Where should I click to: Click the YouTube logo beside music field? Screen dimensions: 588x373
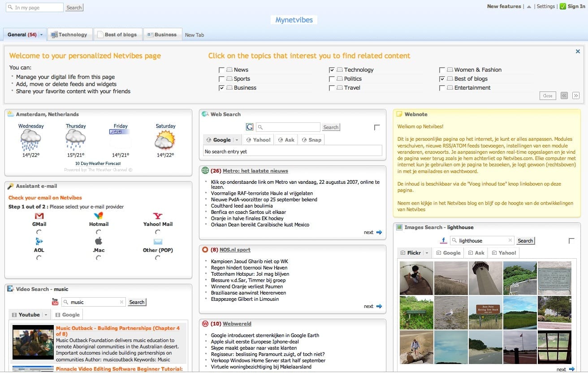pyautogui.click(x=55, y=302)
